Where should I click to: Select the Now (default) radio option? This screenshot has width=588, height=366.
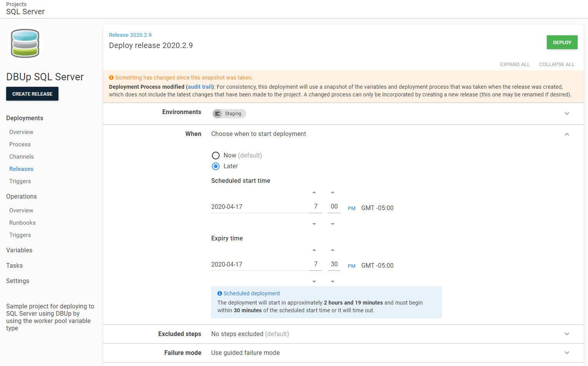pos(216,156)
